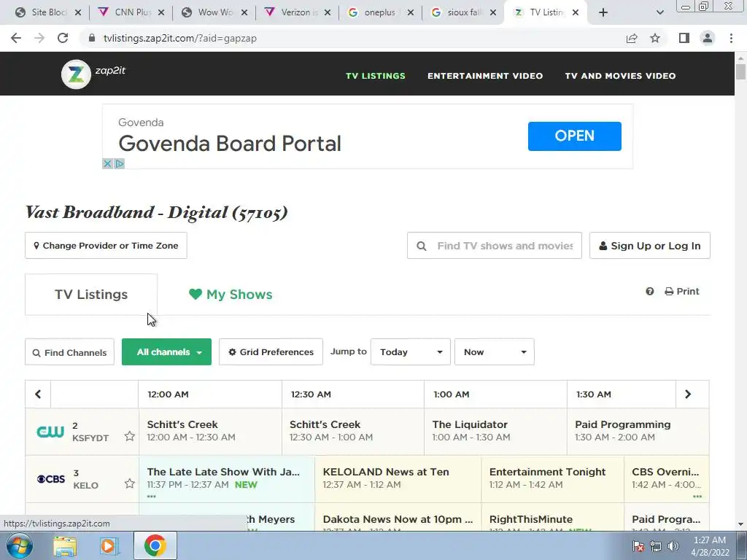The height and width of the screenshot is (560, 747).
Task: Click Change Provider or Time Zone button
Action: click(x=106, y=246)
